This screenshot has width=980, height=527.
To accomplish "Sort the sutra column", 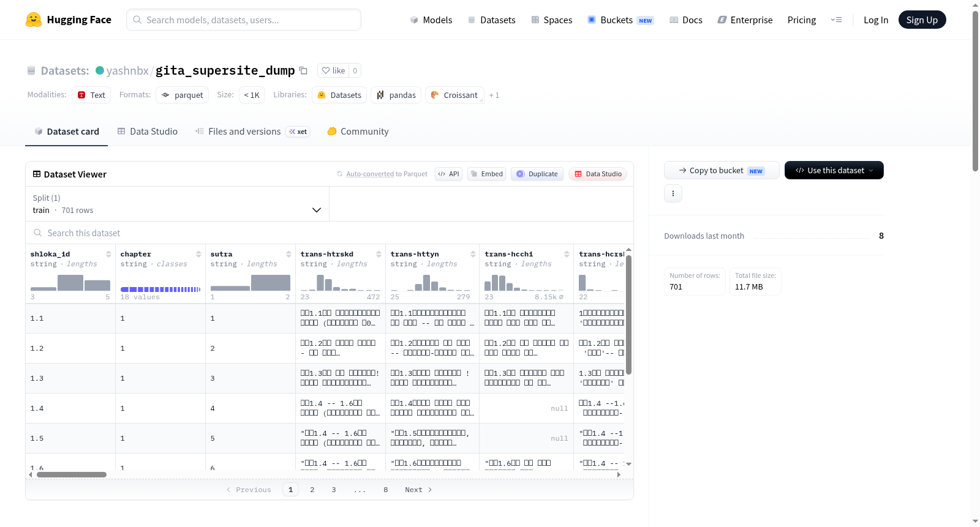I will 288,254.
